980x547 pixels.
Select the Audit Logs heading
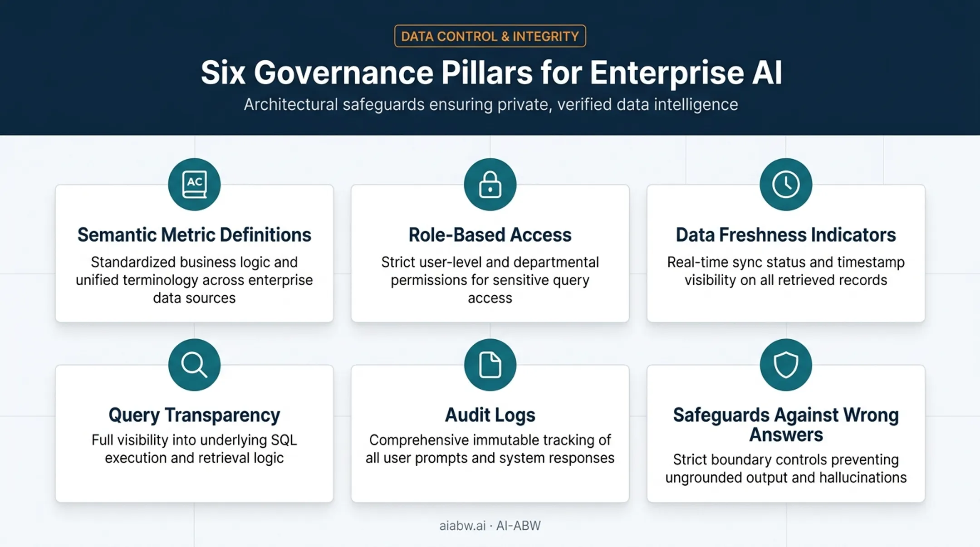click(490, 415)
